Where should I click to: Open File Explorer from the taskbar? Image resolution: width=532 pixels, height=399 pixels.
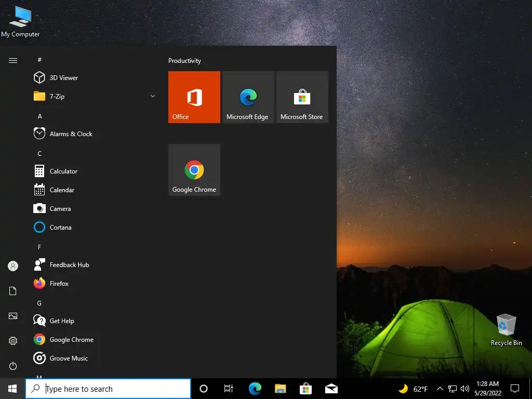pyautogui.click(x=280, y=389)
